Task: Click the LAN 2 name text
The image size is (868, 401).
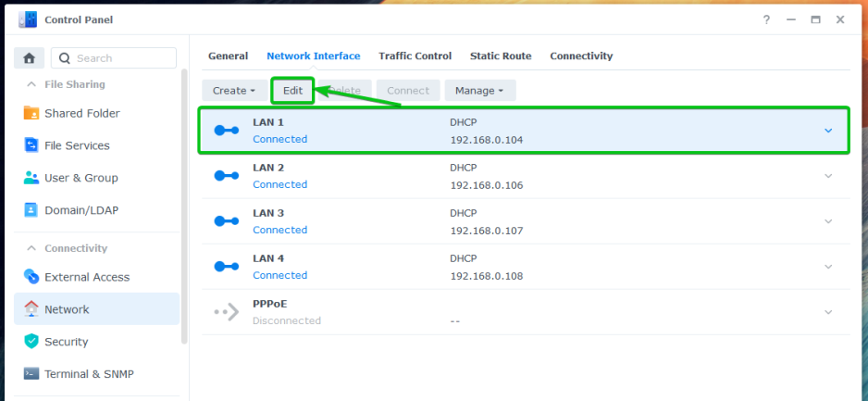Action: click(268, 168)
